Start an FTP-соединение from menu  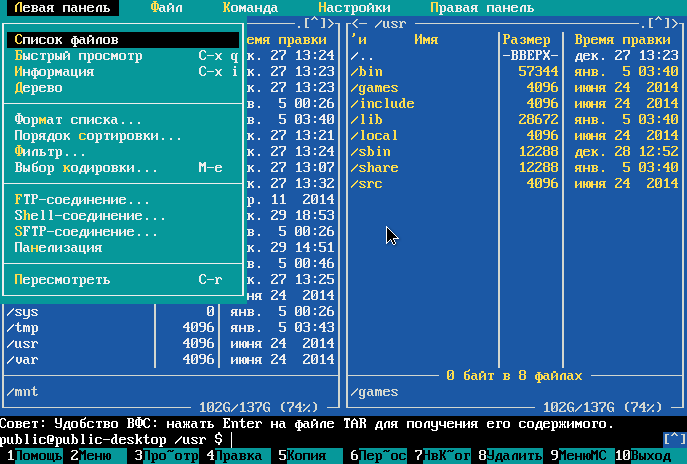(82, 200)
